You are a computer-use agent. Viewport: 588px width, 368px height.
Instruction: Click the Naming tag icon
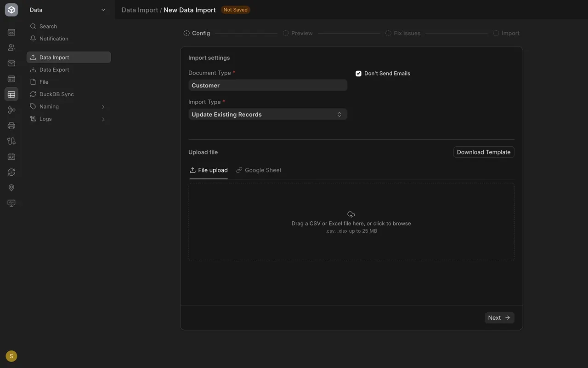pos(33,106)
